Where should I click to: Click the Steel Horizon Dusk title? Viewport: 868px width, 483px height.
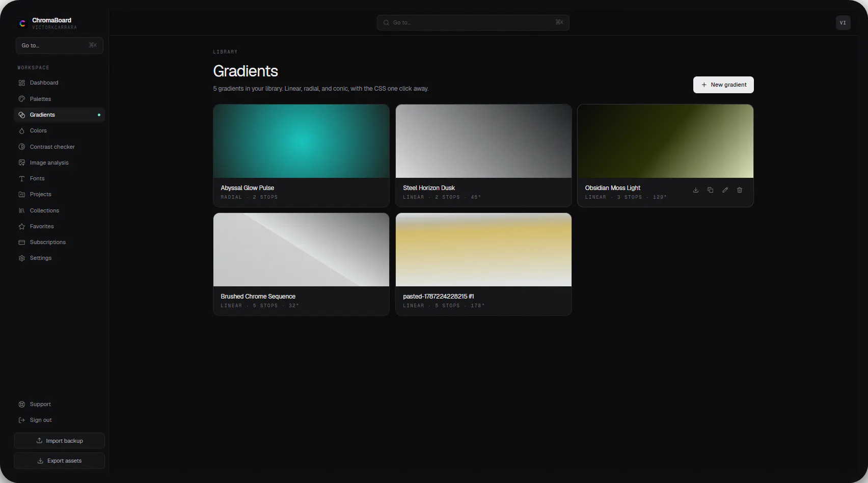(429, 188)
